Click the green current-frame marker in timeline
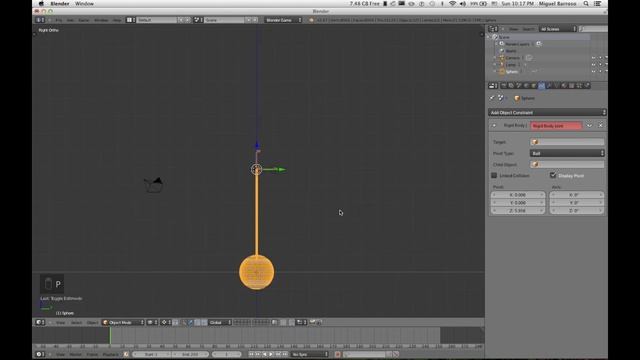 (110, 336)
